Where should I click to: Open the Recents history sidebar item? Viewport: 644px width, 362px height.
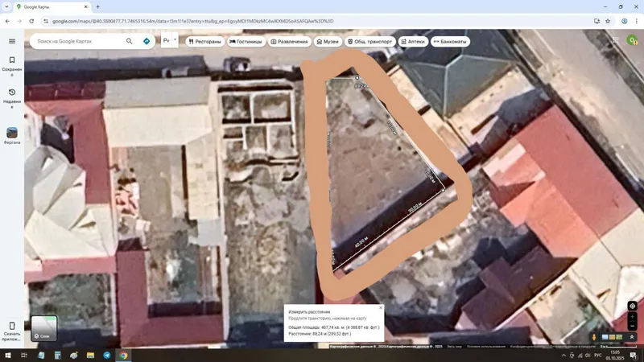pos(12,98)
